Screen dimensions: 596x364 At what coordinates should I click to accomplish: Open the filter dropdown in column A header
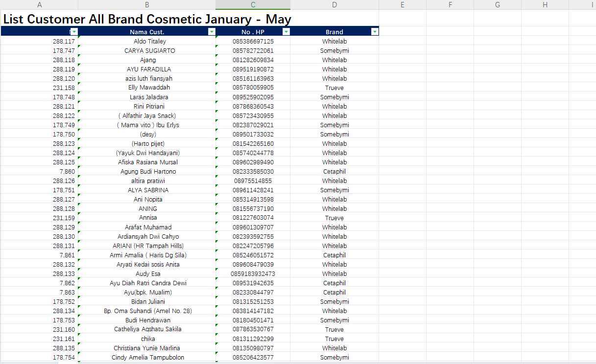tap(74, 32)
